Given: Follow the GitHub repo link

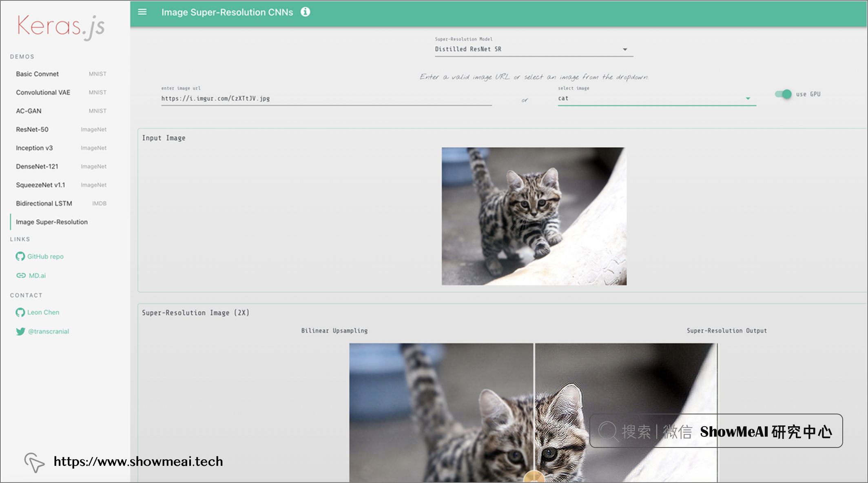Looking at the screenshot, I should pyautogui.click(x=45, y=256).
